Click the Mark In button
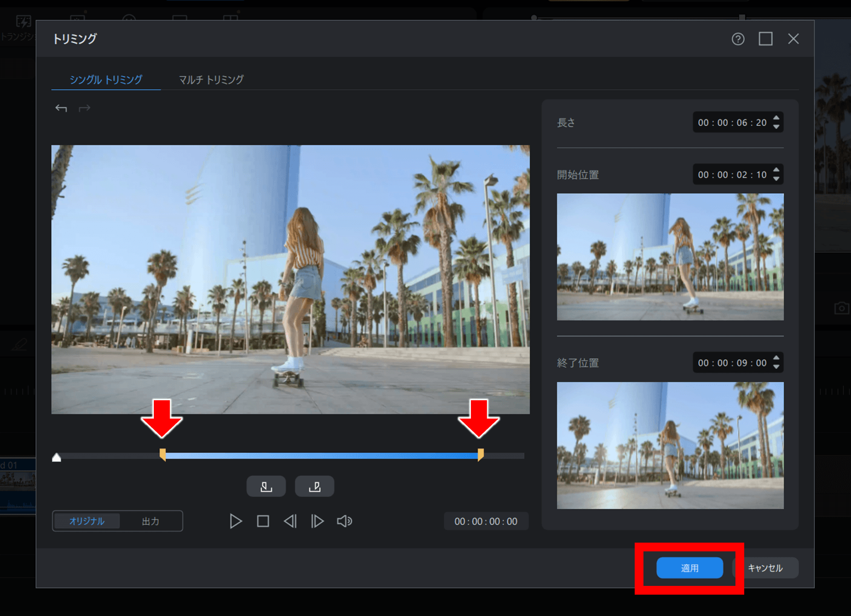Image resolution: width=851 pixels, height=616 pixels. tap(266, 486)
